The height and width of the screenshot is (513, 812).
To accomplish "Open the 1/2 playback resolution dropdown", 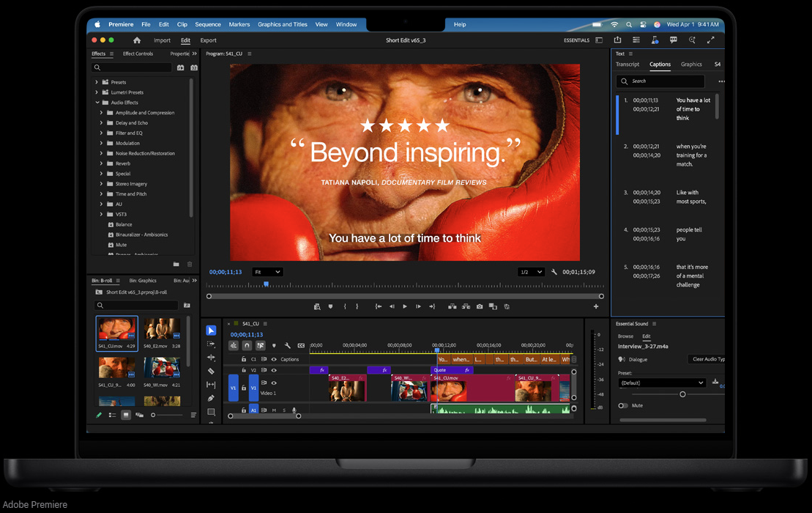I will coord(531,272).
